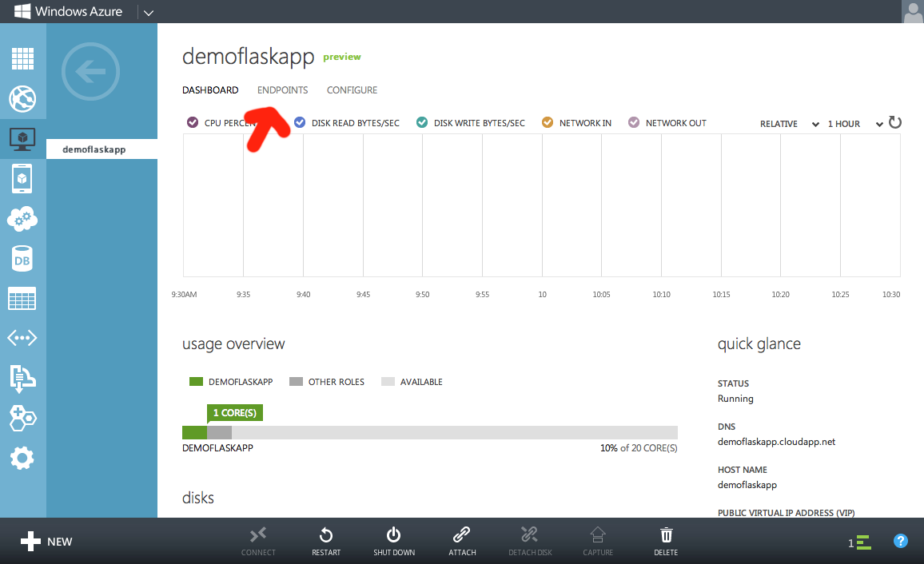Switch to the Configure tab
Viewport: 924px width, 564px height.
(352, 90)
